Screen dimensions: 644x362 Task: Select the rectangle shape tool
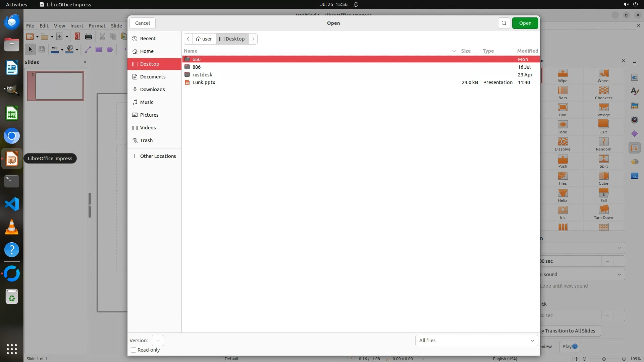click(99, 50)
